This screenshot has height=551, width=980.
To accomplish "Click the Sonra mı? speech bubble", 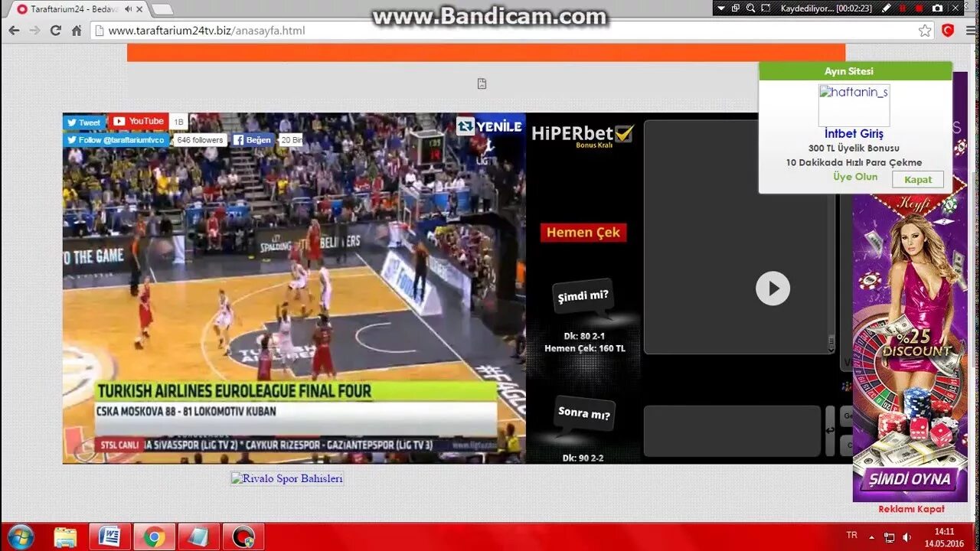I will pos(583,414).
